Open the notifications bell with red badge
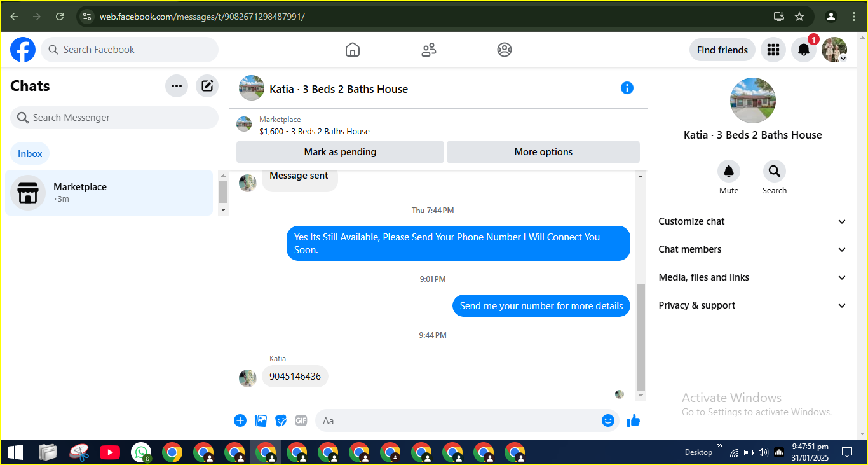This screenshot has width=868, height=465. click(x=804, y=50)
